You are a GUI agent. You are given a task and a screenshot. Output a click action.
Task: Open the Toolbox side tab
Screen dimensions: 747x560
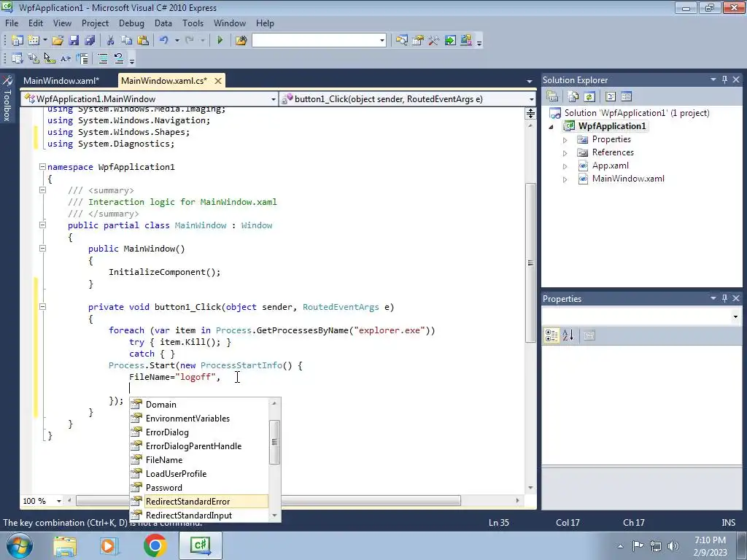[x=7, y=98]
